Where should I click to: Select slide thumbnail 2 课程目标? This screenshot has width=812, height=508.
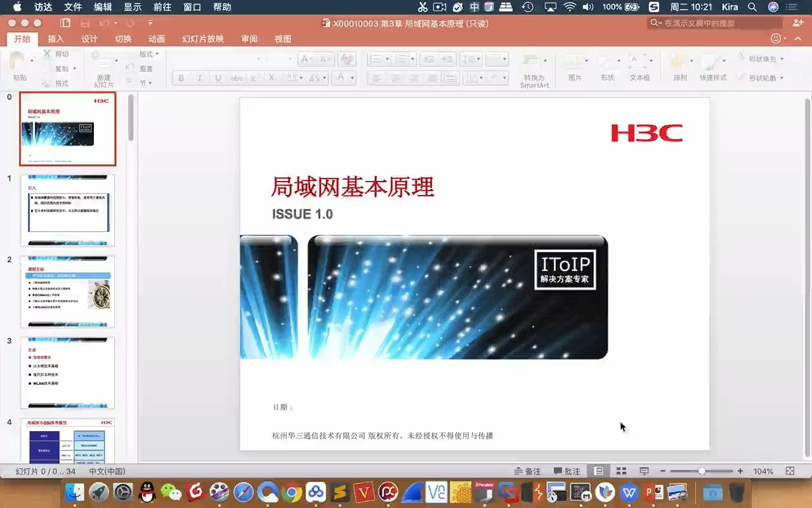[x=68, y=291]
